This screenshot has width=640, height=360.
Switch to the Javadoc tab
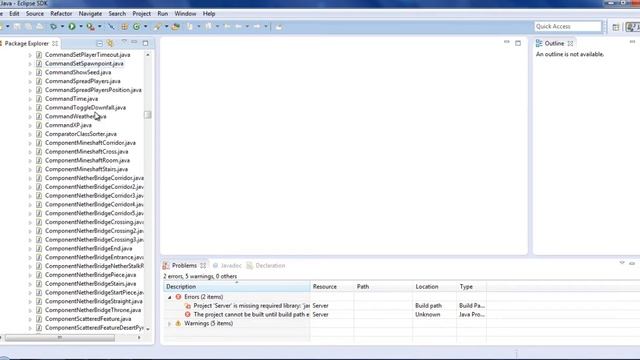(227, 265)
